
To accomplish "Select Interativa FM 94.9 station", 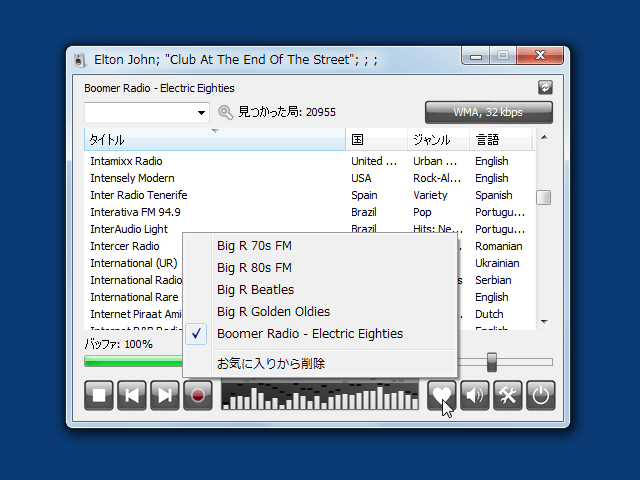I will click(x=309, y=212).
